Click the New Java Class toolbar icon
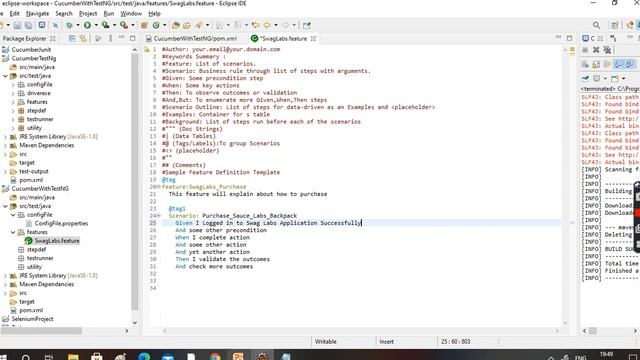The width and height of the screenshot is (640, 360). pos(156,25)
